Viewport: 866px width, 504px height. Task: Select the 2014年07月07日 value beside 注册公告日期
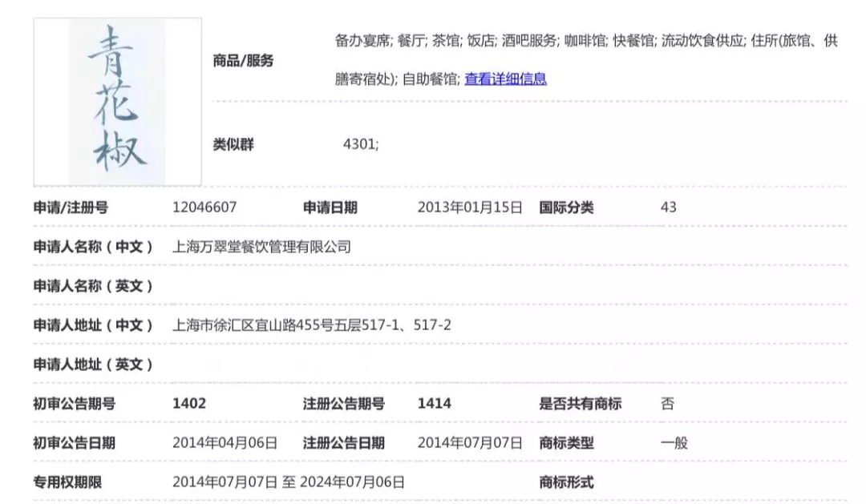point(470,443)
